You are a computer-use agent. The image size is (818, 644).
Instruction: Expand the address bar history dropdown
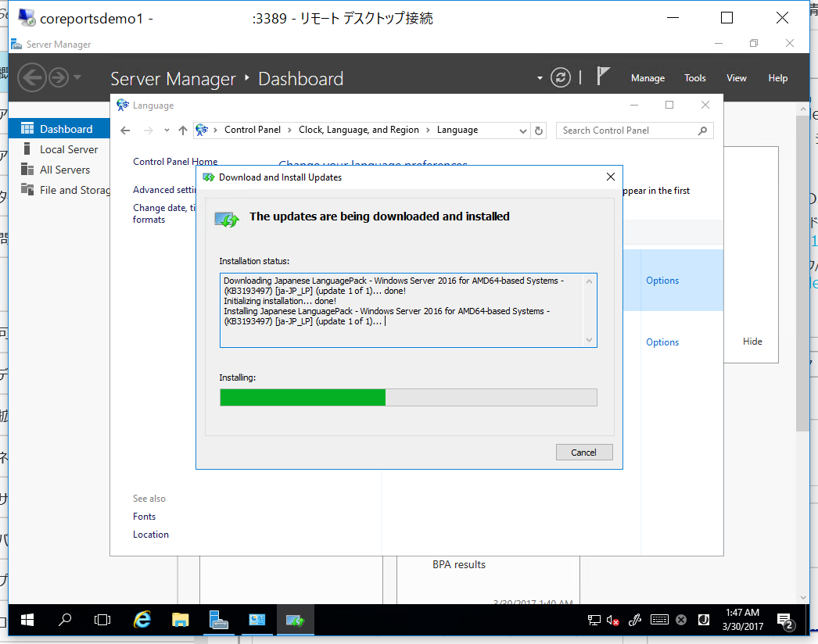[x=522, y=131]
